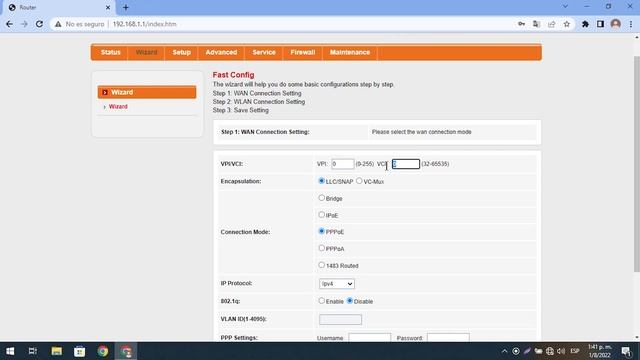Screen dimensions: 640x360
Task: Reload the router page
Action: [39, 24]
